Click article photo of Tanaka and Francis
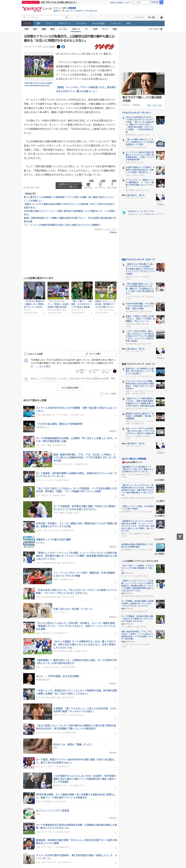Screen dimensions: 186x868 (x=39, y=67)
